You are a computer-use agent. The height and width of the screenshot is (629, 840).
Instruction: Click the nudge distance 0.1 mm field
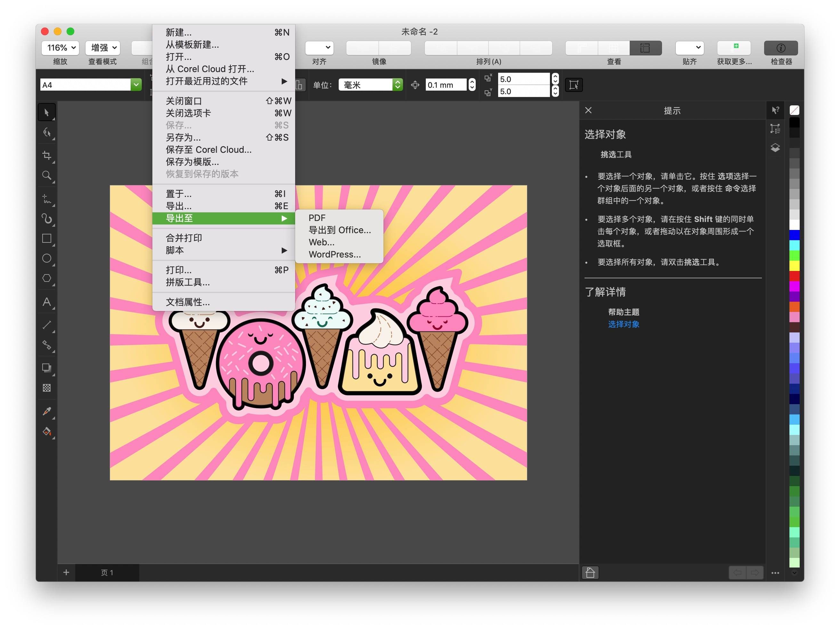point(445,85)
